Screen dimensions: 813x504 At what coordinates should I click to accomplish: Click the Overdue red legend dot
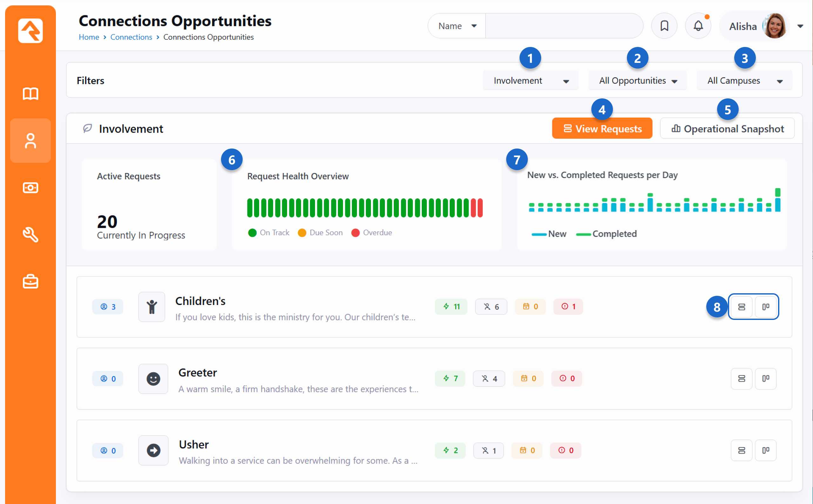click(355, 233)
